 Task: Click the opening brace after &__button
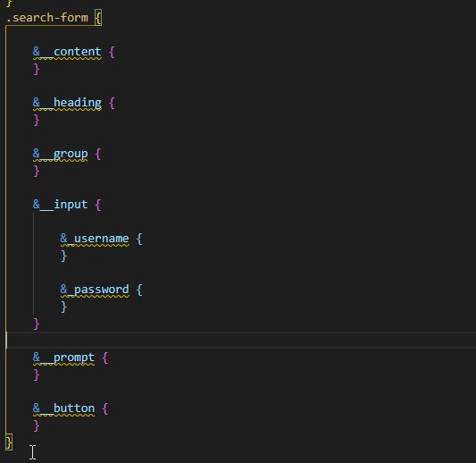pos(105,408)
